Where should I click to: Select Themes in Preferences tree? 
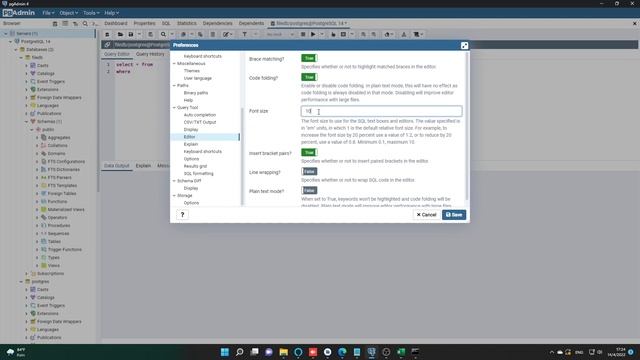tap(191, 71)
